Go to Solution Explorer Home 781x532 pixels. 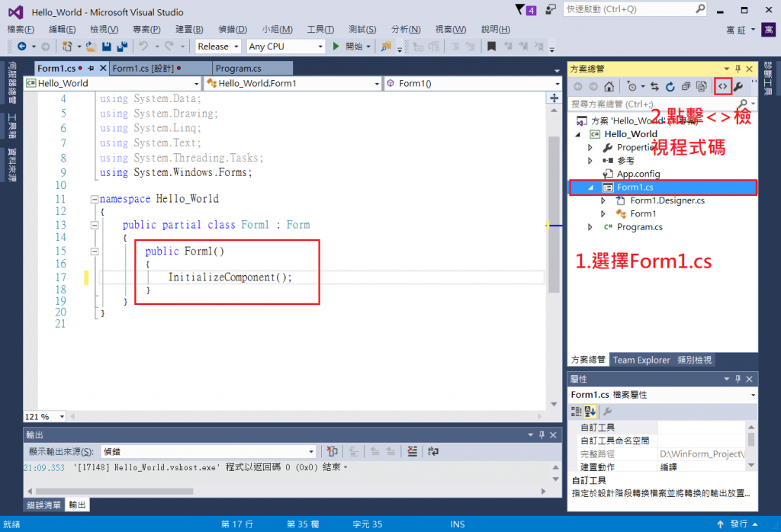tap(609, 87)
